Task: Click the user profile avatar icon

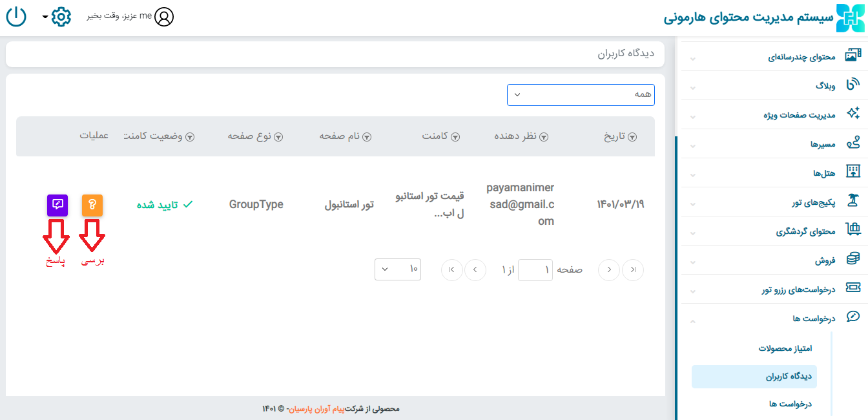Action: (164, 16)
